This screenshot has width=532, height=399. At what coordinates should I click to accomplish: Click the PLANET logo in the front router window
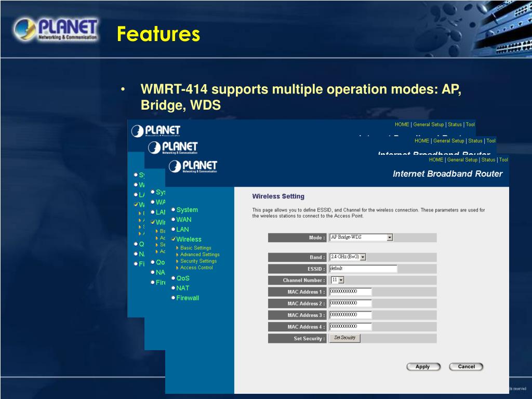[193, 166]
